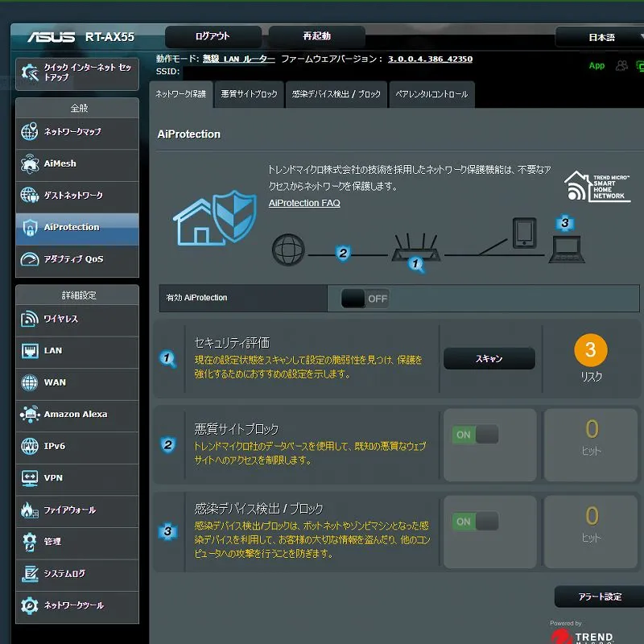
Task: Switch to ペアレンタルコントロール tab
Action: [431, 94]
